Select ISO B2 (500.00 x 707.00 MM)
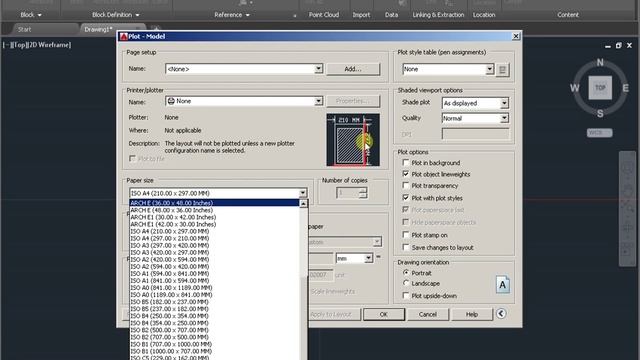 [214, 330]
